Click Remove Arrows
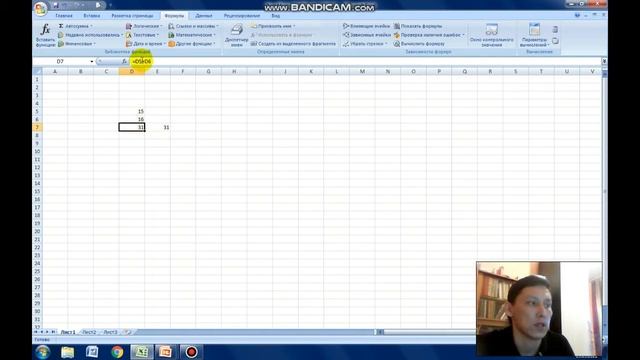Viewport: 640px width, 360px height. pos(364,44)
